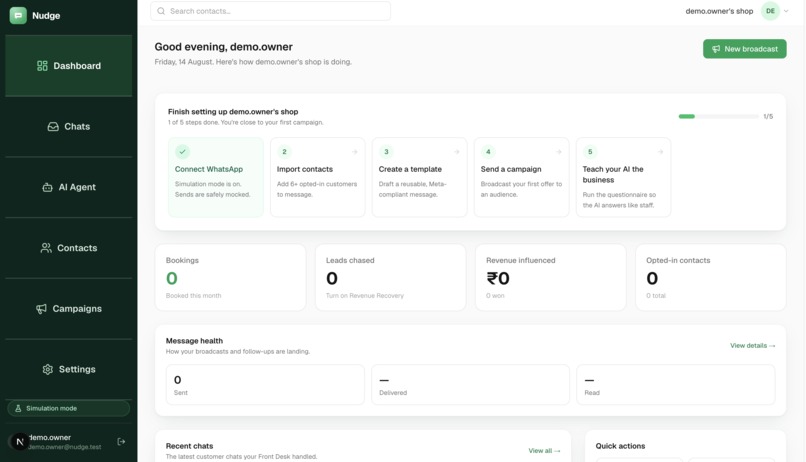Click the Simulation mode badge
The height and width of the screenshot is (462, 806).
(x=68, y=408)
